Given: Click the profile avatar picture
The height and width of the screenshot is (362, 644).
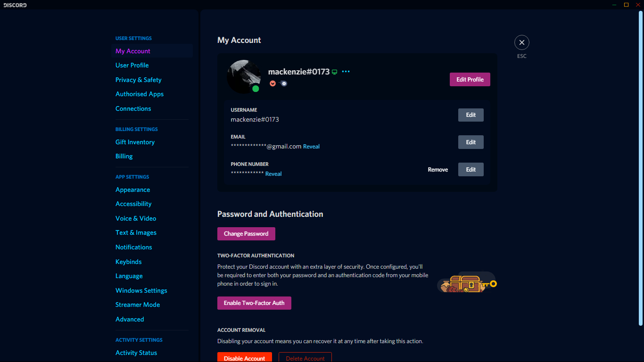Looking at the screenshot, I should click(244, 77).
